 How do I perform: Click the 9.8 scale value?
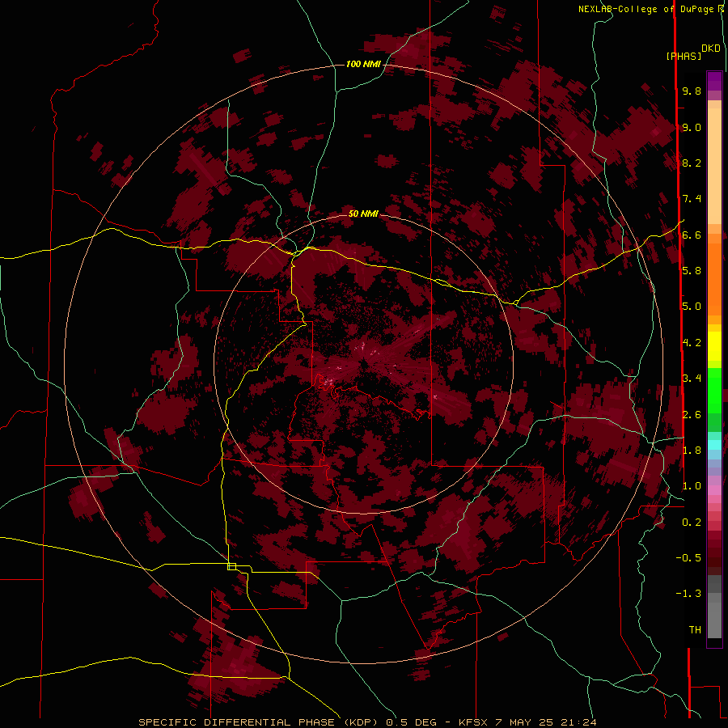click(692, 91)
